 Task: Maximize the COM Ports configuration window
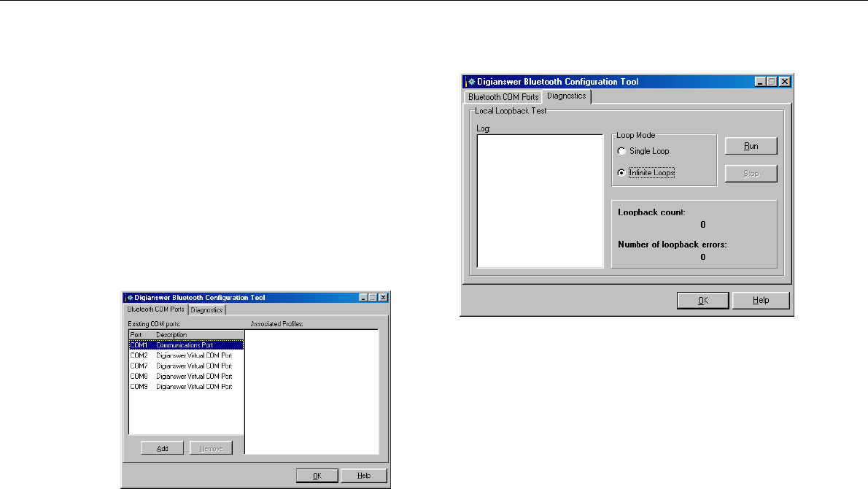click(373, 297)
